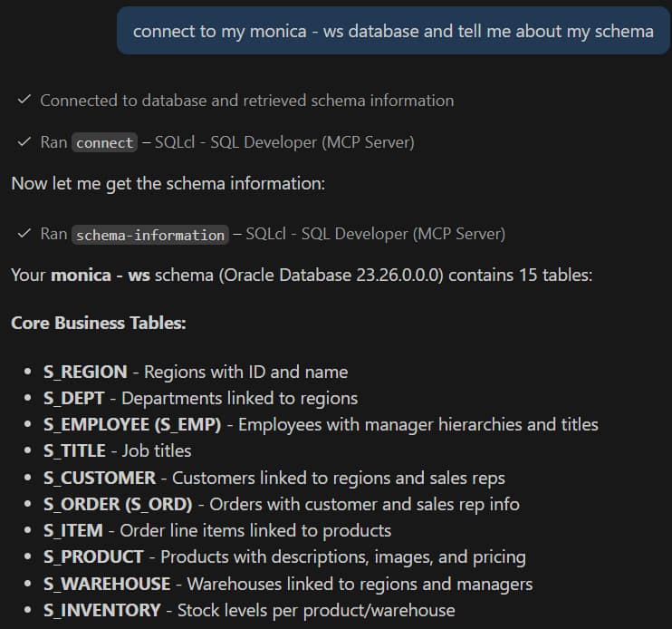
Task: Click the S_WAREHOUSE table name
Action: coord(107,584)
